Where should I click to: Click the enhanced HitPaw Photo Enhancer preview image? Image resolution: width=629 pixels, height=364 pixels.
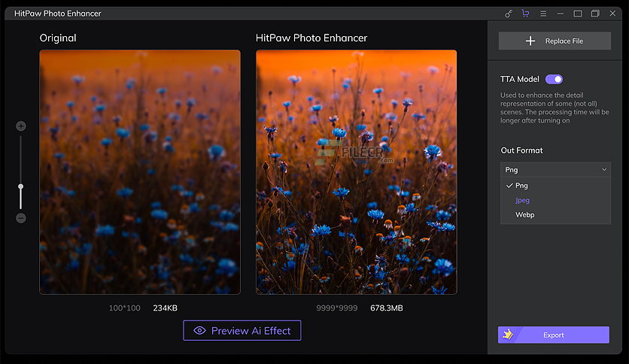pyautogui.click(x=357, y=172)
